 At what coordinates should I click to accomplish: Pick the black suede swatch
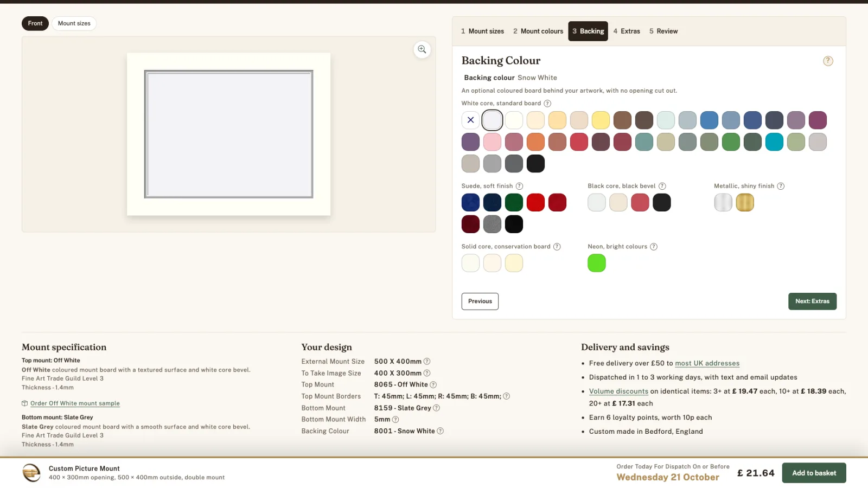[514, 224]
